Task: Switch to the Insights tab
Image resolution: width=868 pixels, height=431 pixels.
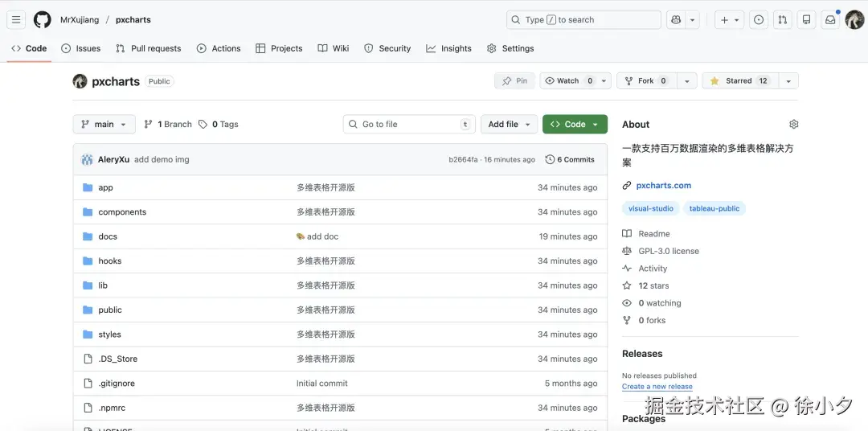Action: (x=449, y=48)
